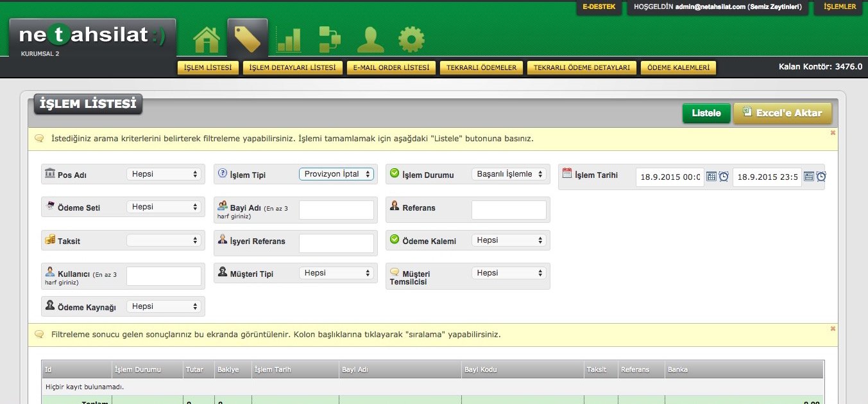The image size is (868, 404).
Task: Click the Bayi Adı text field
Action: [336, 210]
